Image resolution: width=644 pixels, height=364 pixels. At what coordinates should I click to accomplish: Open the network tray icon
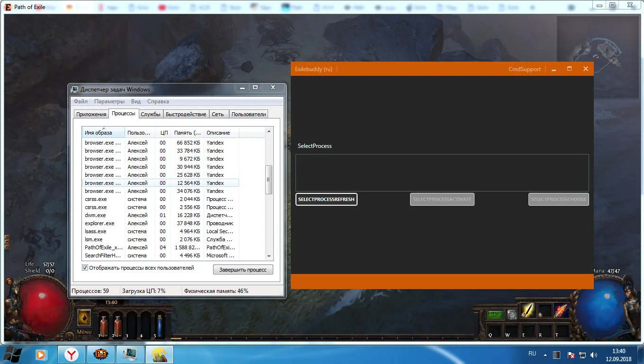click(581, 355)
